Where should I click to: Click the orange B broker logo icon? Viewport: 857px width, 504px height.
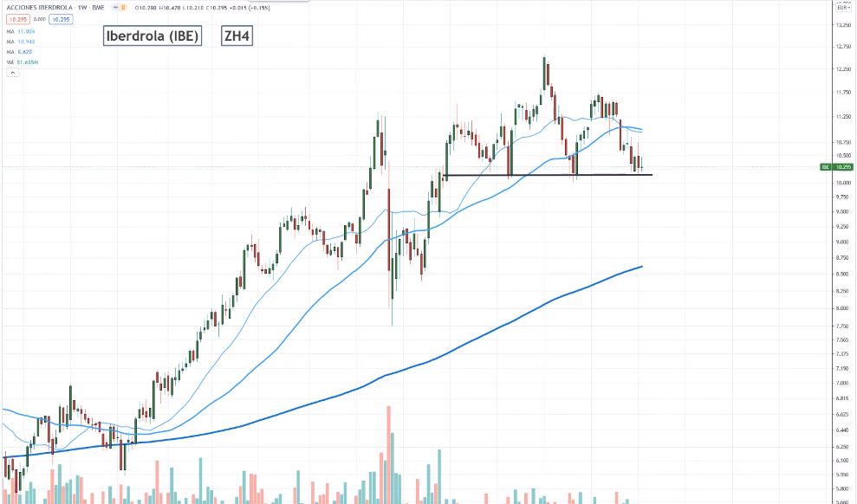pos(123,7)
